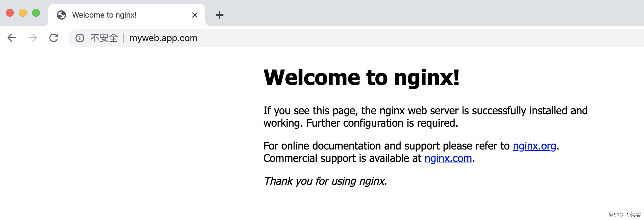Click the globe favicon on the tab
The width and height of the screenshot is (644, 220).
tap(61, 15)
